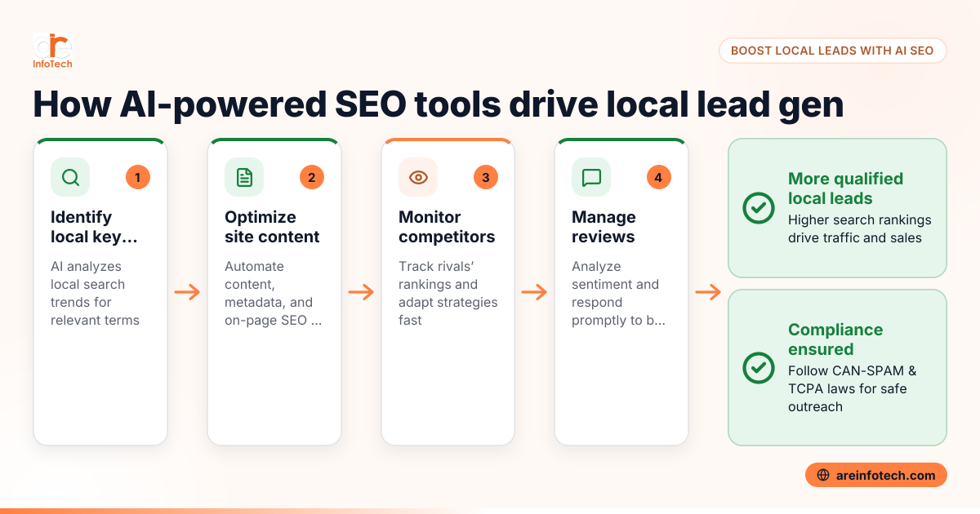Click the headline "How AI-powered SEO tools drive local lead gen"
Screen dimensions: 980x514
tap(438, 104)
